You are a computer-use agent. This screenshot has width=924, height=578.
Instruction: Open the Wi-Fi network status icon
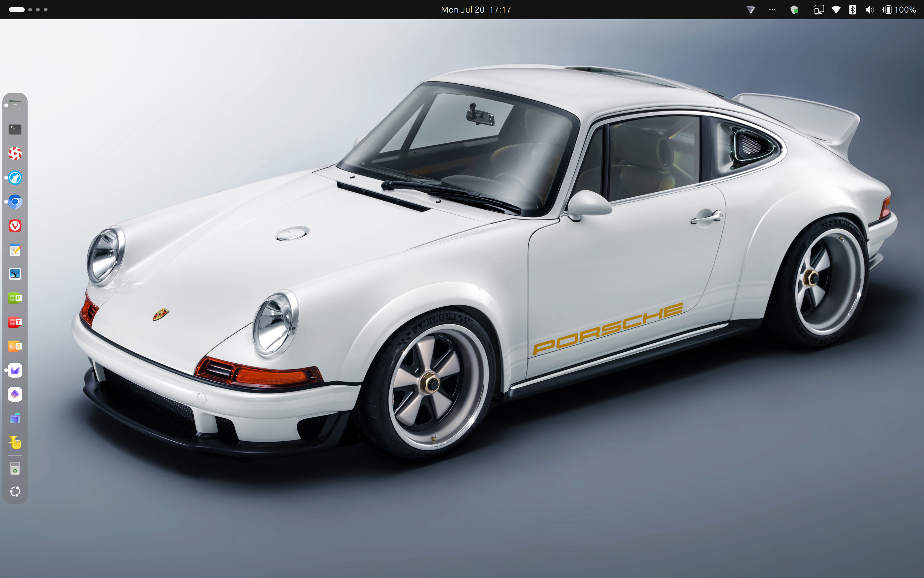click(x=836, y=10)
